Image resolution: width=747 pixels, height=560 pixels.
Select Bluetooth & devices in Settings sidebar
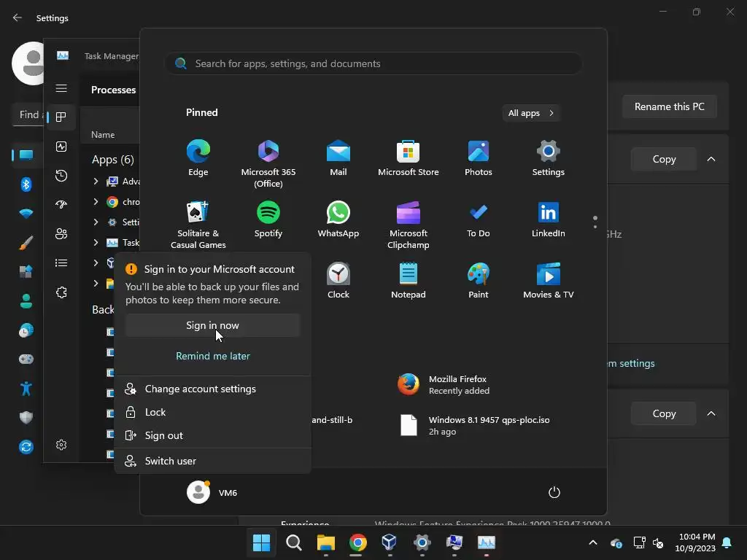(x=26, y=184)
